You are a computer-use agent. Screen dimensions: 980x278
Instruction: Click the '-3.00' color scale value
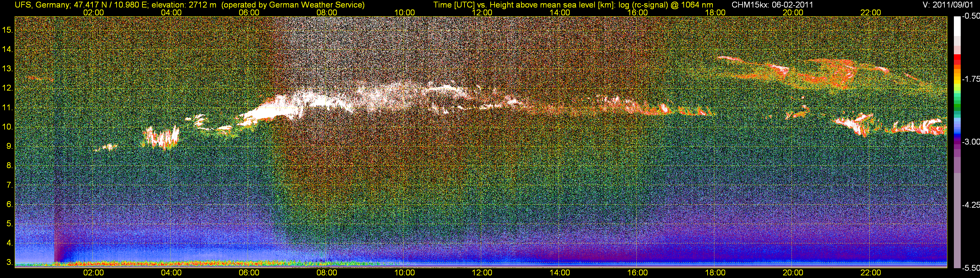pyautogui.click(x=971, y=142)
